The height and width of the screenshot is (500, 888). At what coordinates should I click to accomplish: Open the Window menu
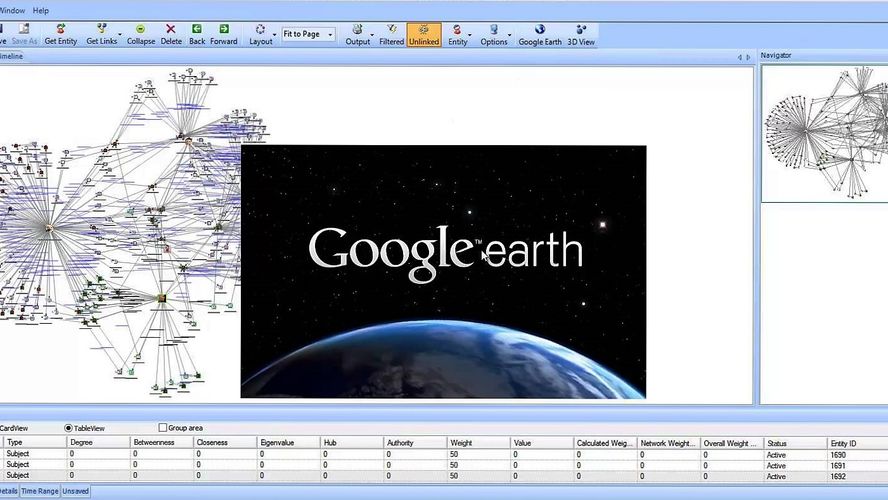[12, 10]
